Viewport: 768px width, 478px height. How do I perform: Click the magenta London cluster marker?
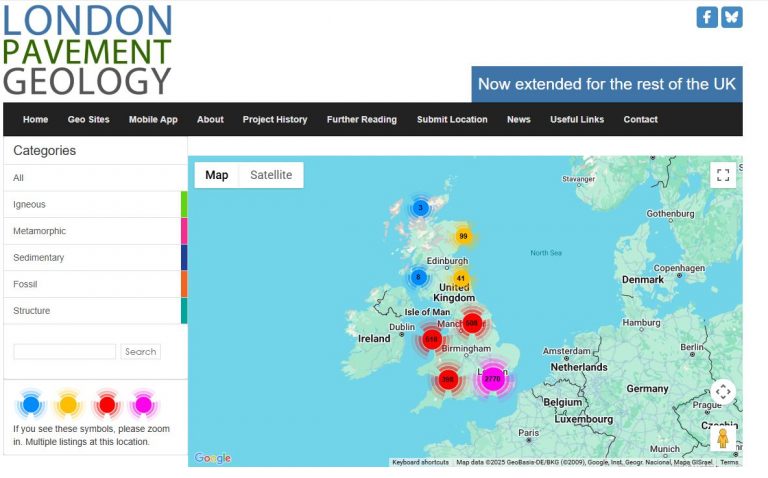493,379
